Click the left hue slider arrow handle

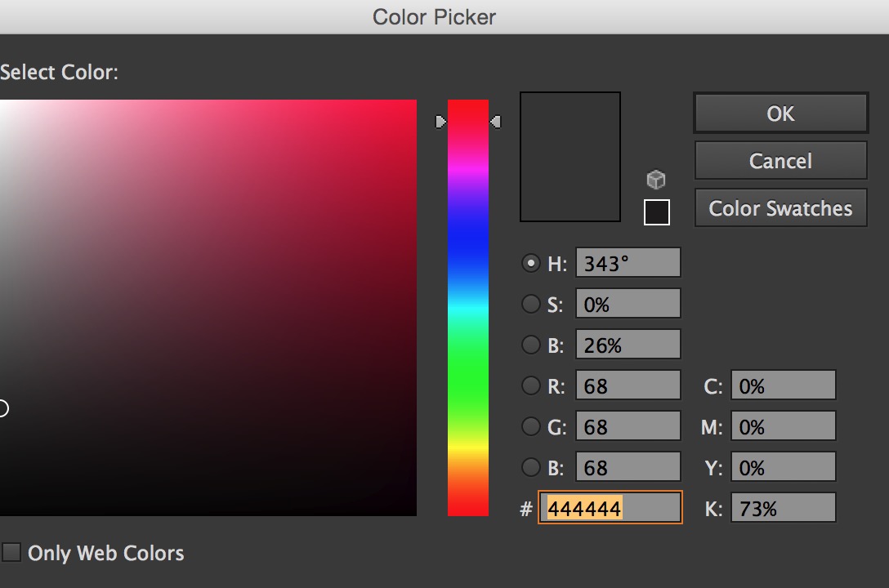click(x=440, y=122)
